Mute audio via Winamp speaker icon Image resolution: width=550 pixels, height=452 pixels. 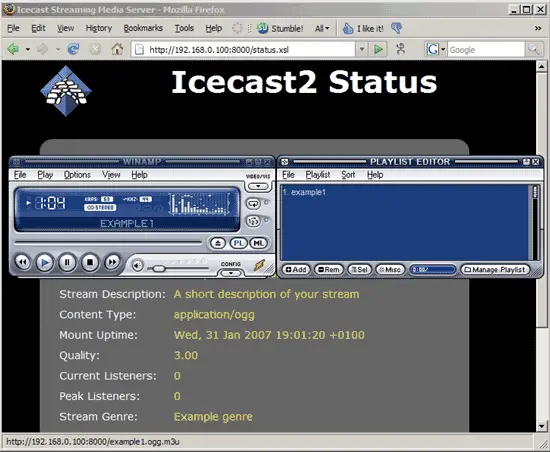pyautogui.click(x=138, y=266)
